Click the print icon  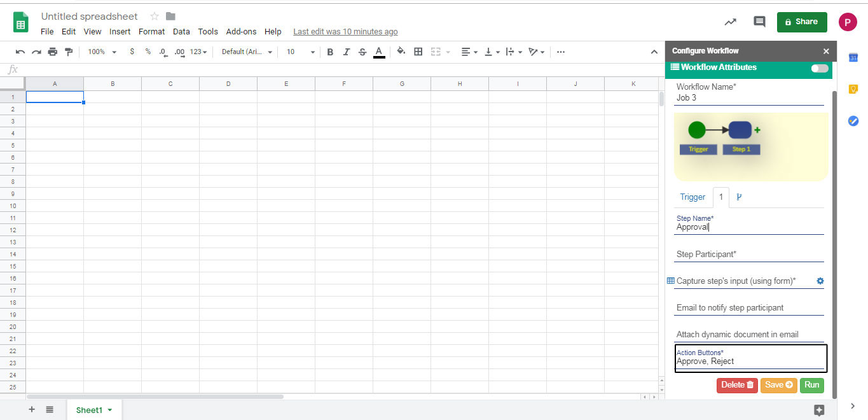click(53, 52)
